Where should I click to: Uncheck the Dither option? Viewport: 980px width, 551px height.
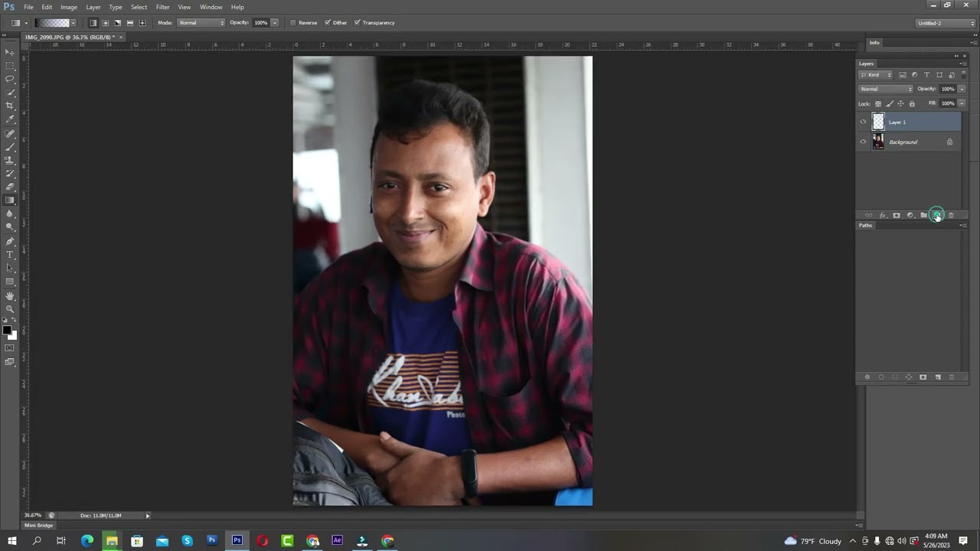click(328, 23)
